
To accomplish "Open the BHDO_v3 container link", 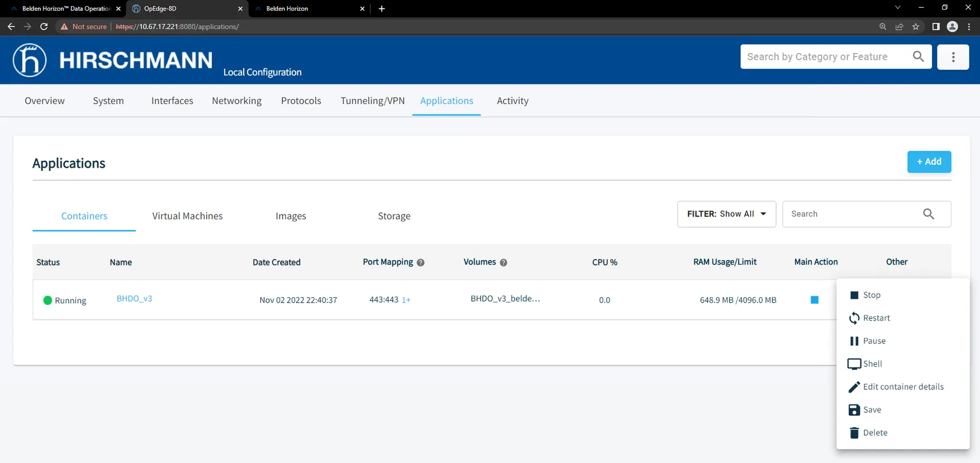I will click(134, 298).
